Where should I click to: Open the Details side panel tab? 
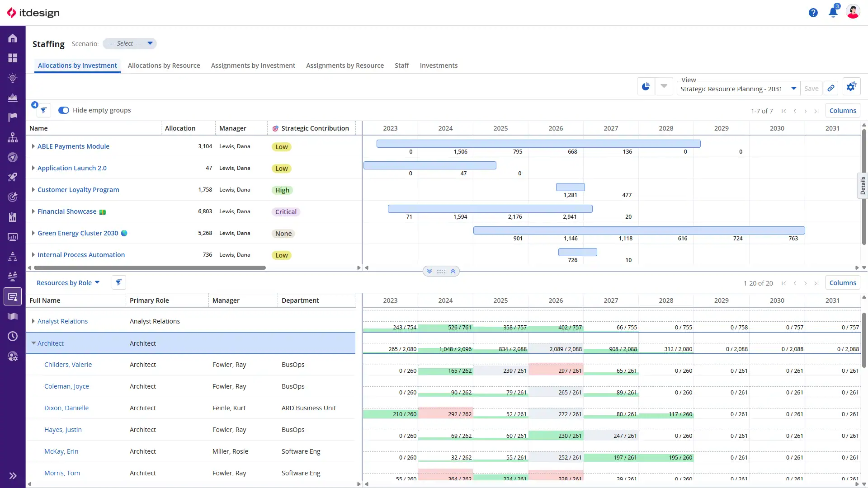pos(863,186)
